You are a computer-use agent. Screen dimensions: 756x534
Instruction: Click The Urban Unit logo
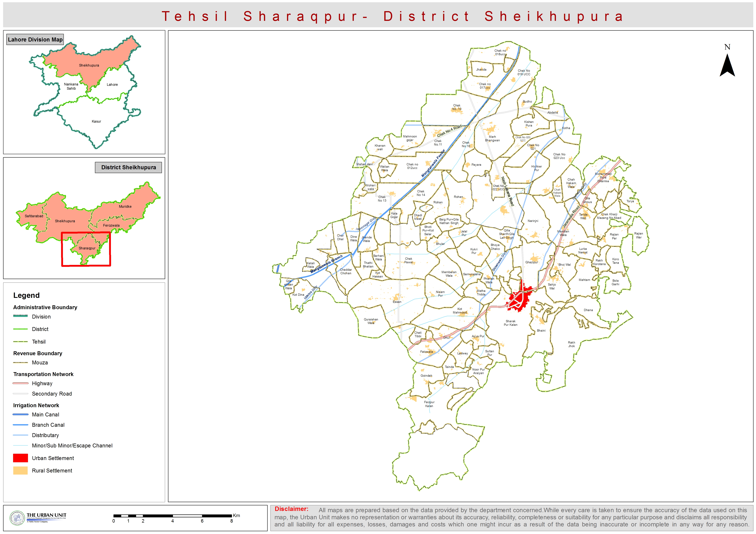pyautogui.click(x=38, y=518)
